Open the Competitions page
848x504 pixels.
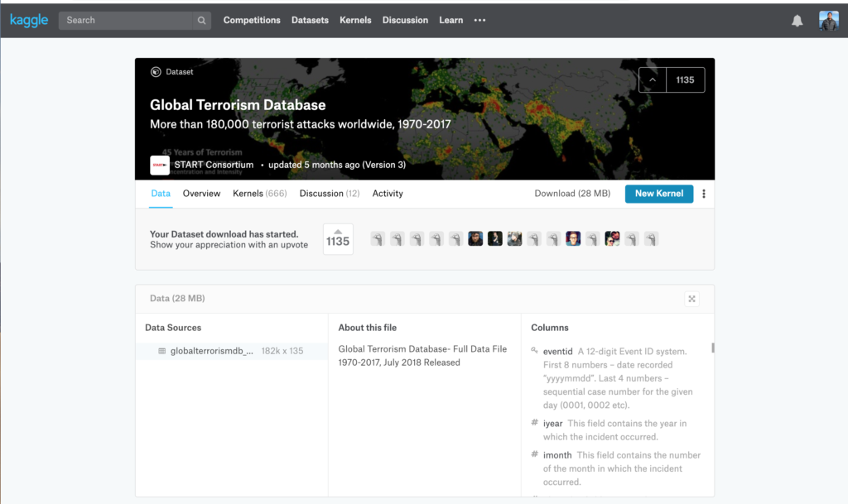tap(252, 21)
